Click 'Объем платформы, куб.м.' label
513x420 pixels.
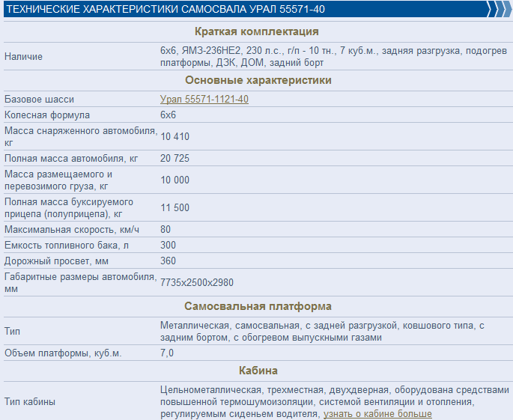click(63, 353)
